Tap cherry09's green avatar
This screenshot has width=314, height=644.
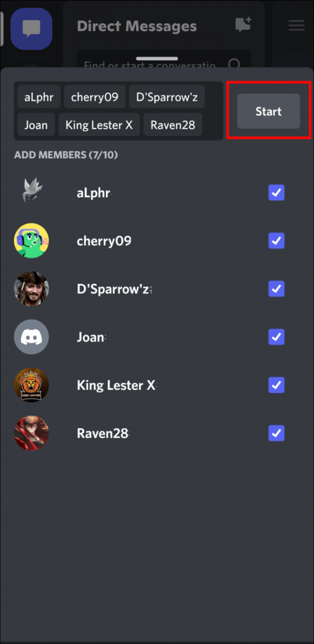(31, 241)
